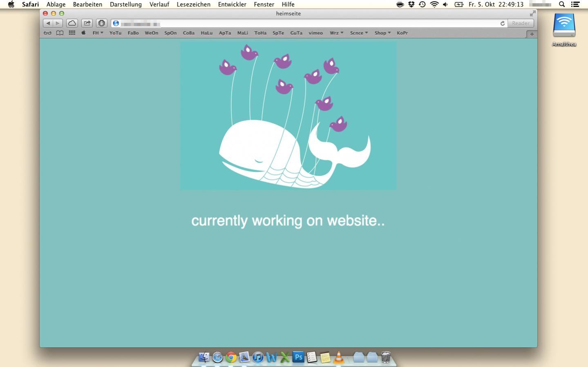Open Reading List glasses icon
Screen dimensions: 588x367
click(47, 33)
